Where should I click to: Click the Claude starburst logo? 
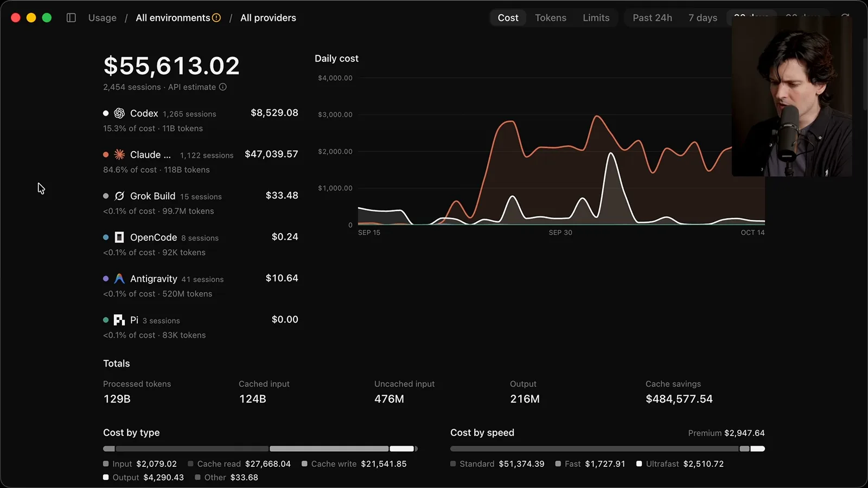click(x=119, y=155)
